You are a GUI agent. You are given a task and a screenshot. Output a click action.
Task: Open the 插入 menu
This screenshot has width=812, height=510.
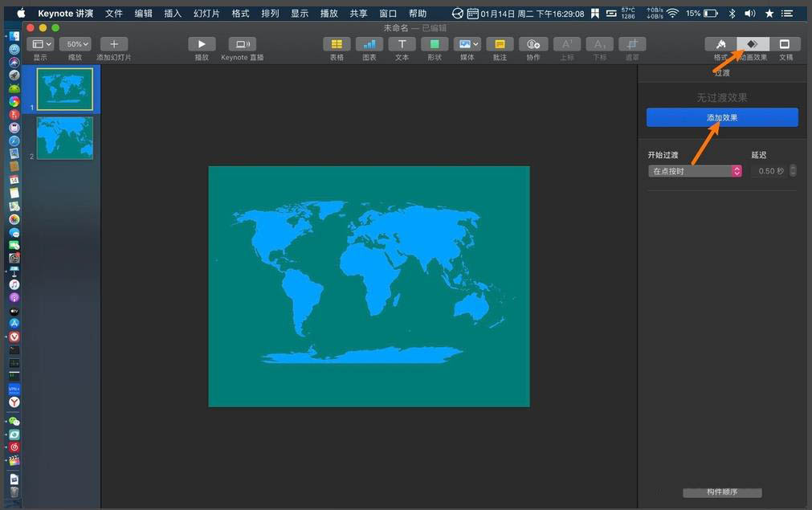[173, 14]
